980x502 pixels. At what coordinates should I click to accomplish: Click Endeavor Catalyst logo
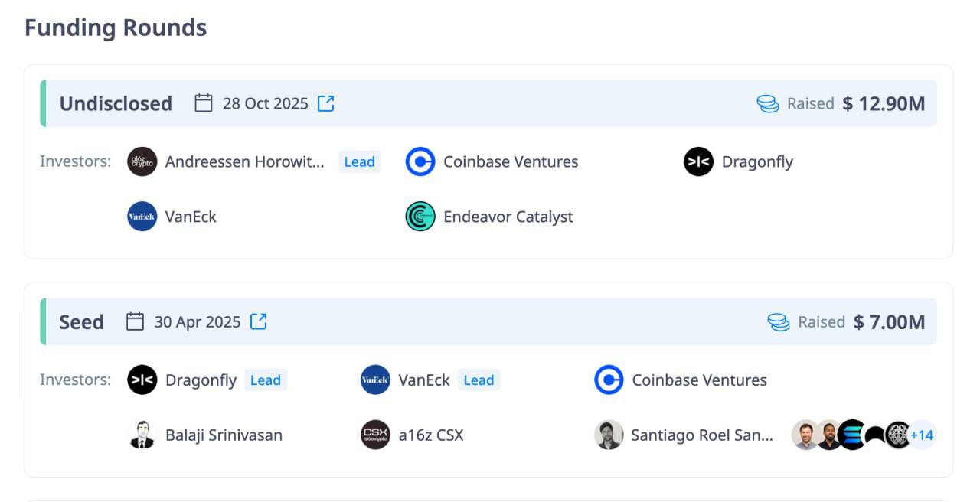point(420,217)
